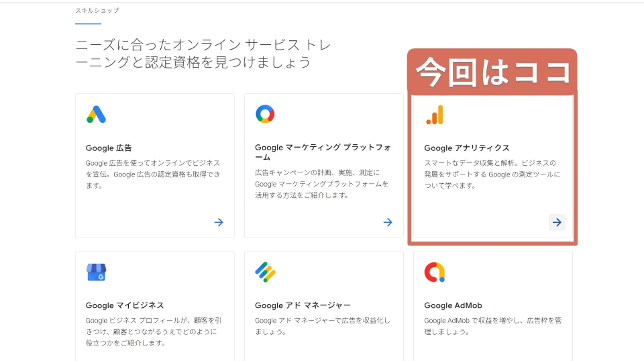Go to the Google AdMob heading
Screen dimensions: 644x361
click(x=453, y=305)
